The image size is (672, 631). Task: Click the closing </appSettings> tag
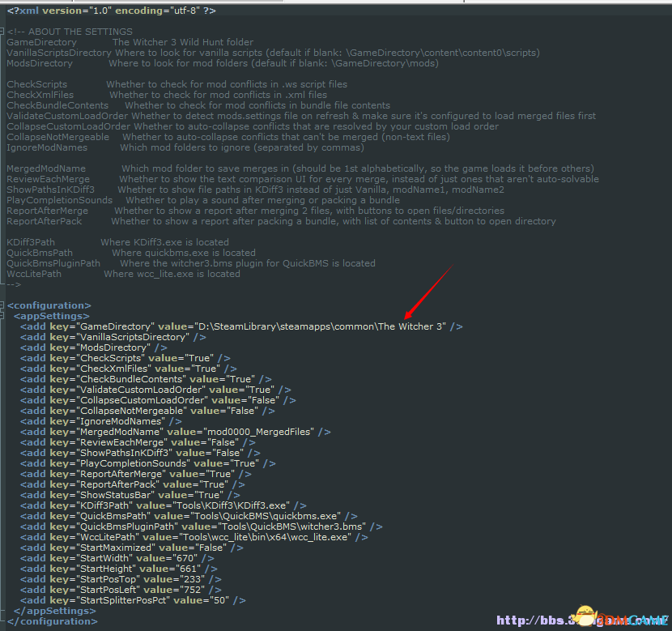(55, 611)
